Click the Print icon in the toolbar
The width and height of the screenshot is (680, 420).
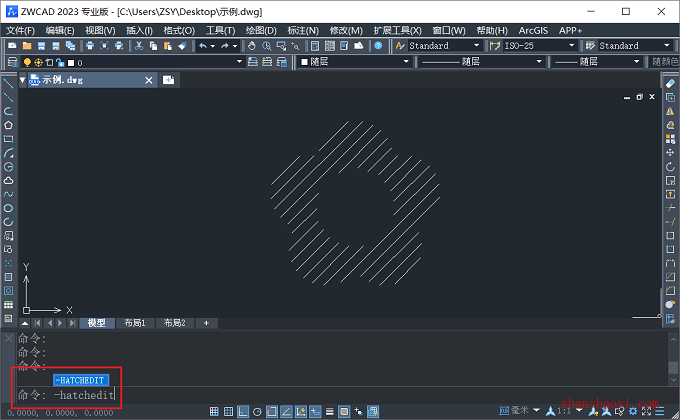pyautogui.click(x=90, y=46)
